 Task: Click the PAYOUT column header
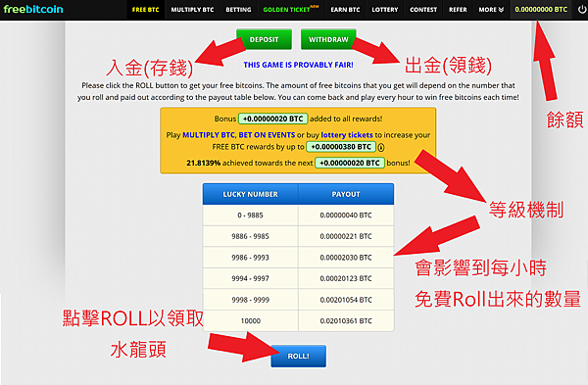coord(346,194)
